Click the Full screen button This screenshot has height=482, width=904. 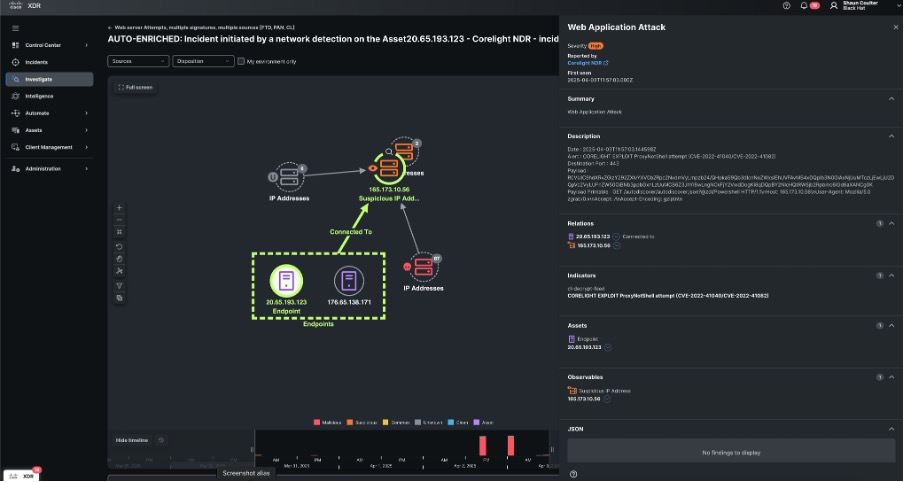[x=135, y=87]
